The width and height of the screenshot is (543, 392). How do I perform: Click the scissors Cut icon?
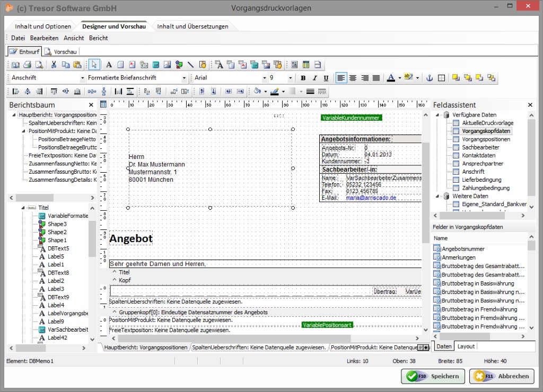click(54, 65)
